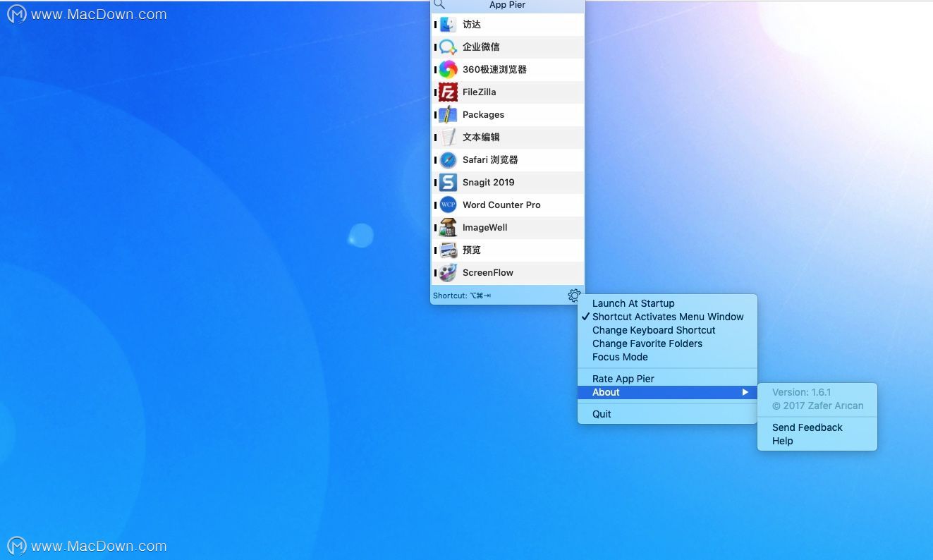
Task: Click the red FileZilla icon
Action: pyautogui.click(x=448, y=92)
